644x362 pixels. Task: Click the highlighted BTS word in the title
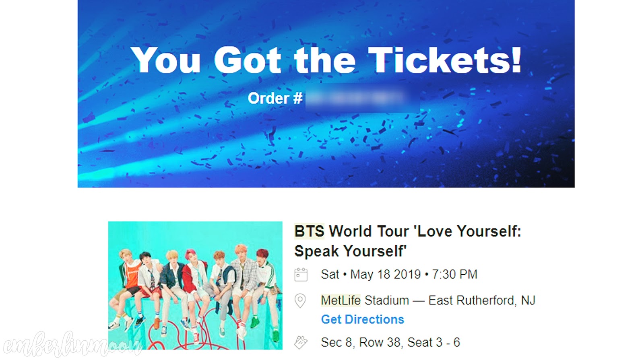[x=309, y=231]
